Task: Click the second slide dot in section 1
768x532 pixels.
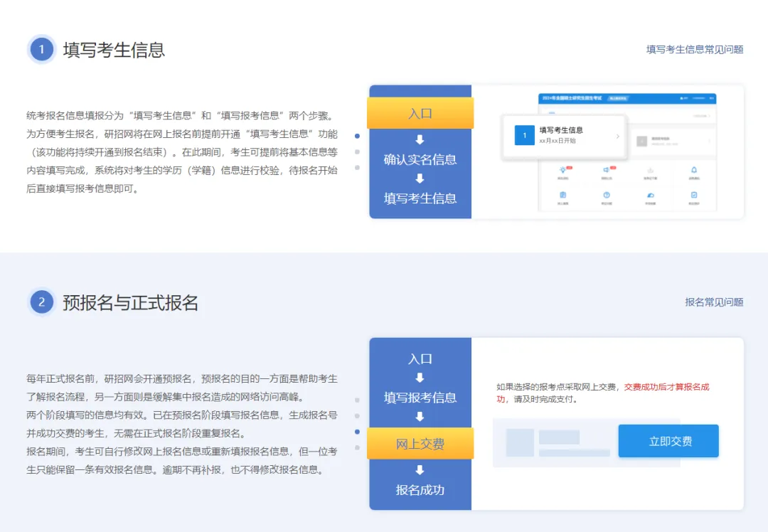Action: pos(357,152)
